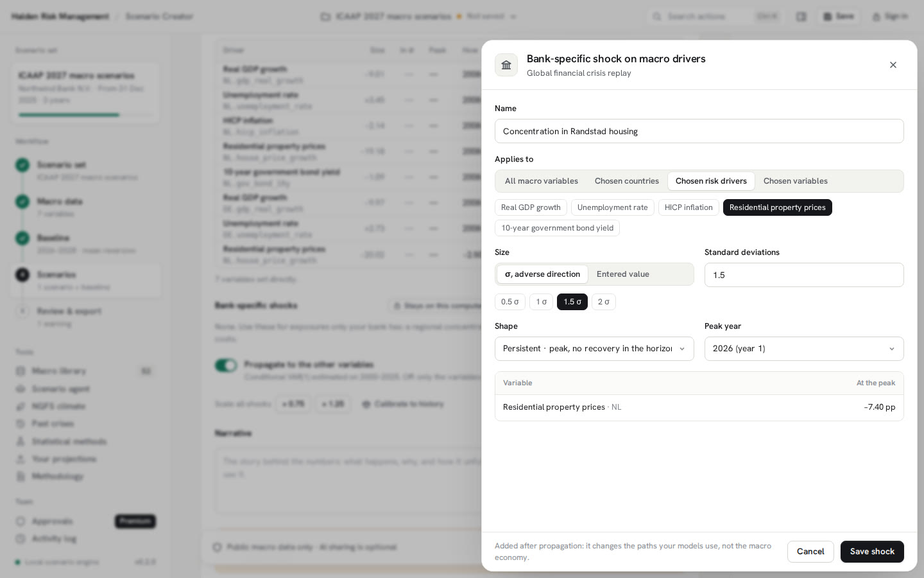
Task: Click the Name input field
Action: pos(699,131)
